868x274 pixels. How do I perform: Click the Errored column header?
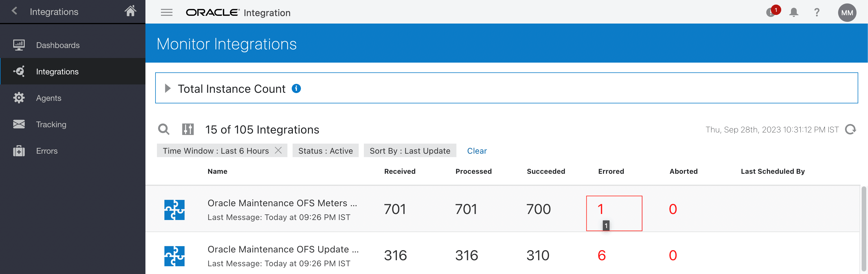click(611, 171)
